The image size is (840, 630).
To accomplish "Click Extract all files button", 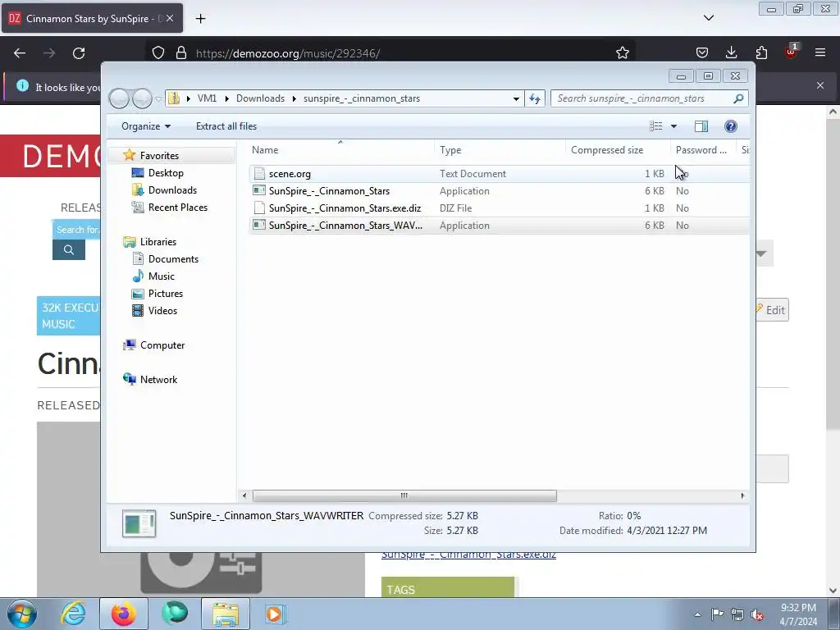I will coord(226,126).
